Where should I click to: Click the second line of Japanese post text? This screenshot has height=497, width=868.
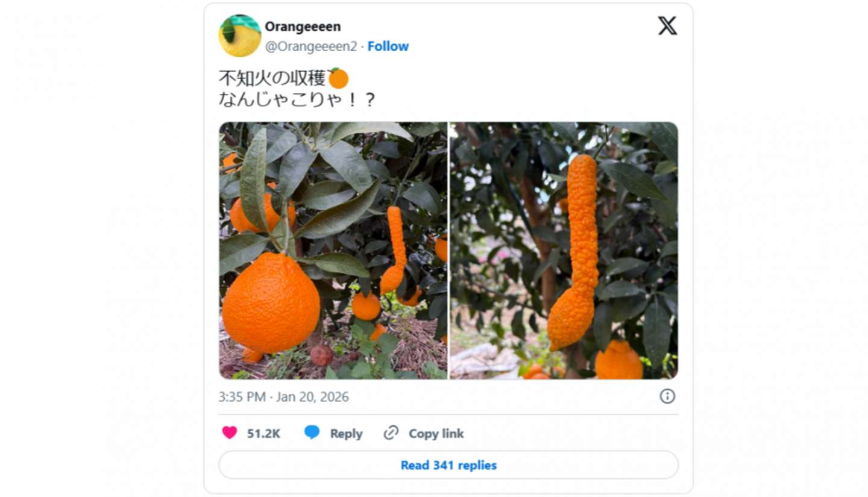pos(297,99)
